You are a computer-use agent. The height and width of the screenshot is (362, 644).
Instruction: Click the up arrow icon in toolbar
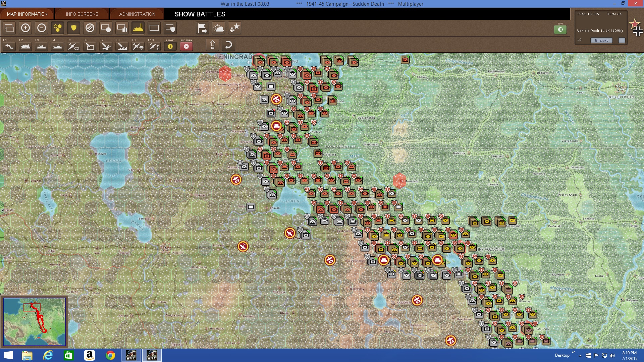pyautogui.click(x=213, y=45)
